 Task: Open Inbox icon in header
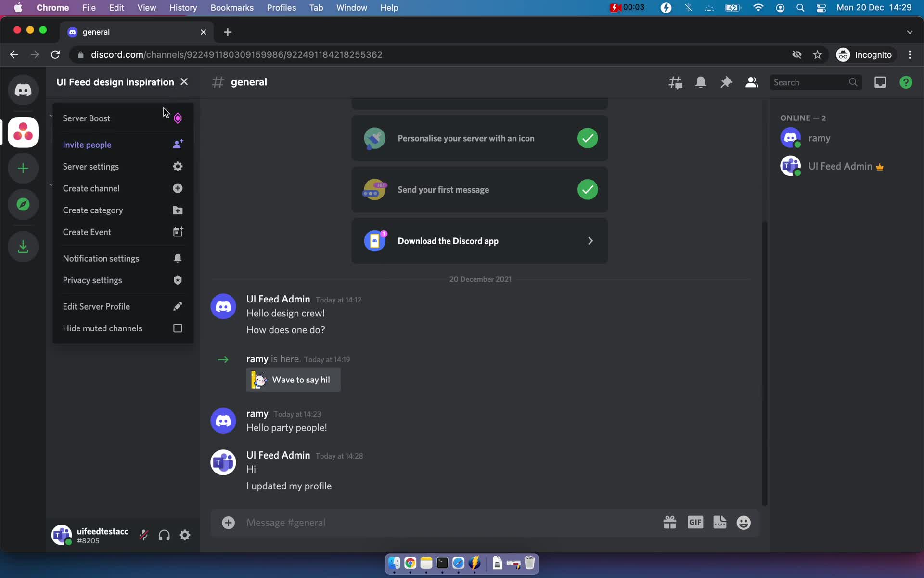pos(880,82)
